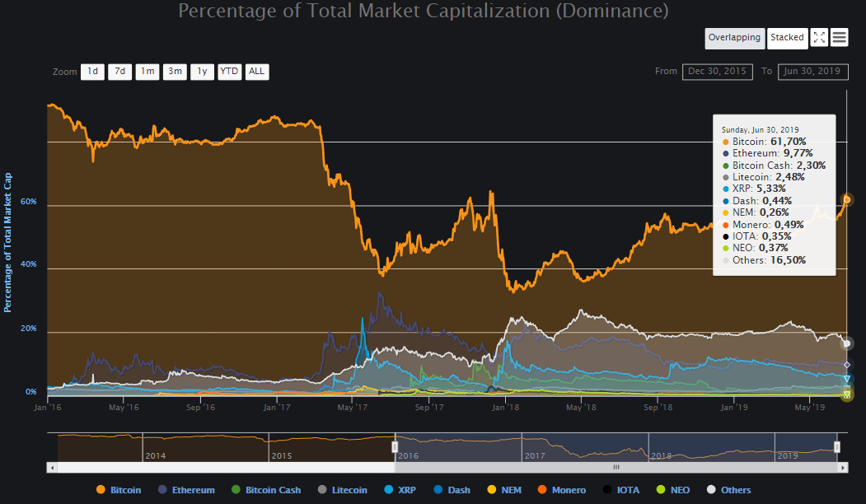Click the From date field
866x504 pixels.
coord(718,72)
